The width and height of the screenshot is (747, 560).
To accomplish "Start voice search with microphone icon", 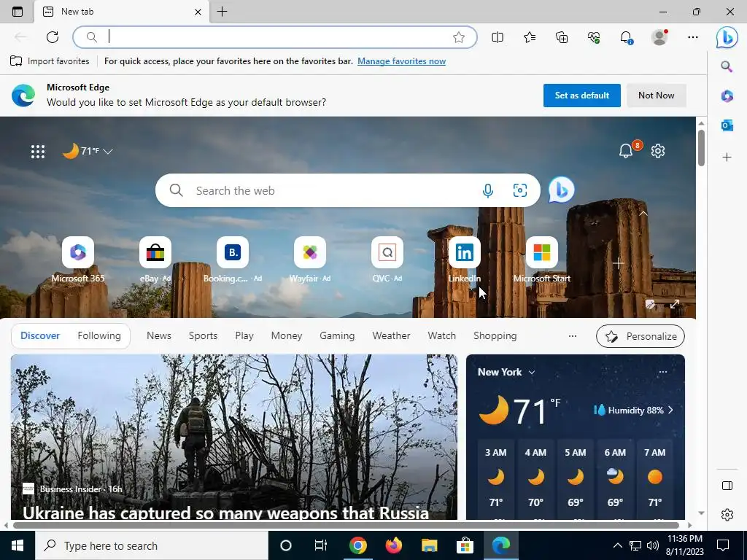I will [487, 190].
